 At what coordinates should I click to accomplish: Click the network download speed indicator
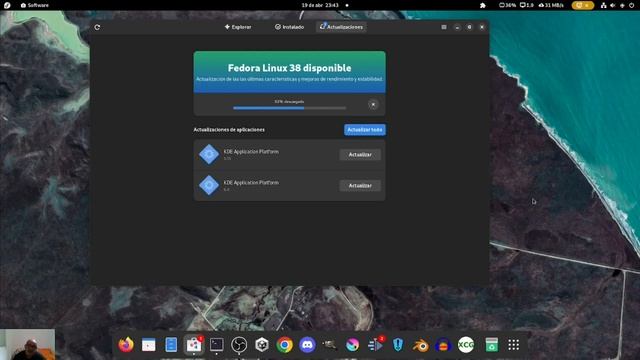click(x=551, y=5)
